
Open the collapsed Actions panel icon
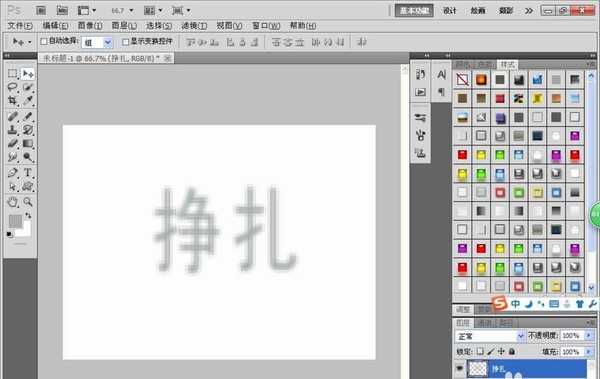click(420, 92)
